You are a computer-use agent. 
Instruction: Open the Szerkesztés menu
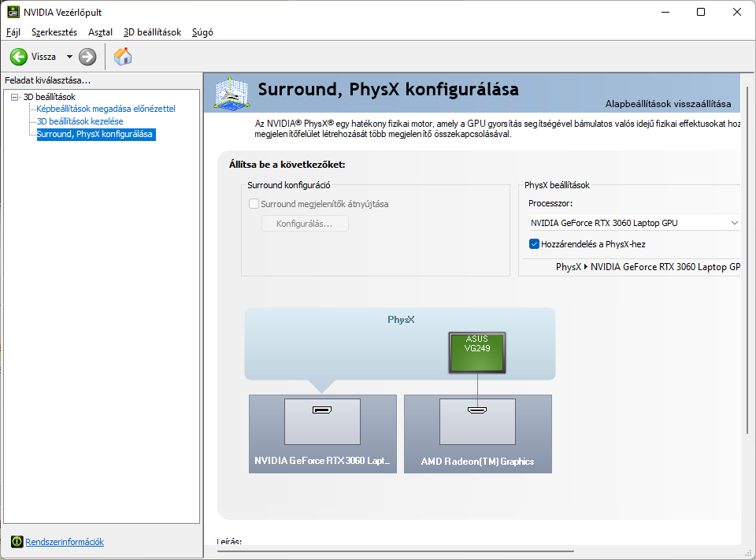tap(54, 32)
